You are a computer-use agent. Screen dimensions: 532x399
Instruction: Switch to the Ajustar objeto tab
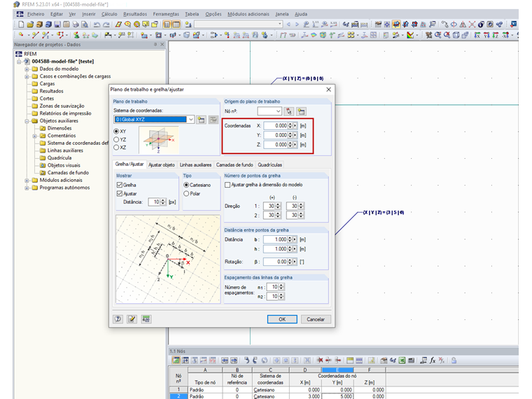[162, 165]
